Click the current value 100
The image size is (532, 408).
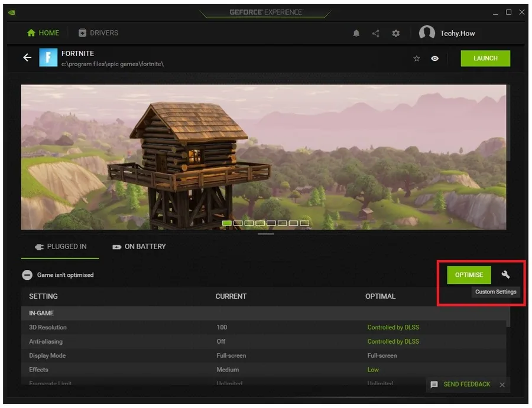222,327
